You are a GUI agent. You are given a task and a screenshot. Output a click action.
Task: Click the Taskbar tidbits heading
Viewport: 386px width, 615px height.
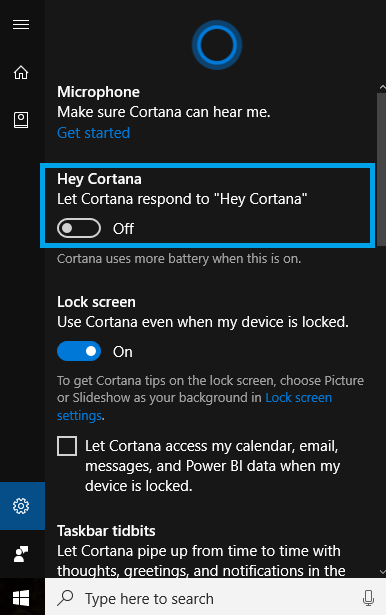pyautogui.click(x=106, y=531)
